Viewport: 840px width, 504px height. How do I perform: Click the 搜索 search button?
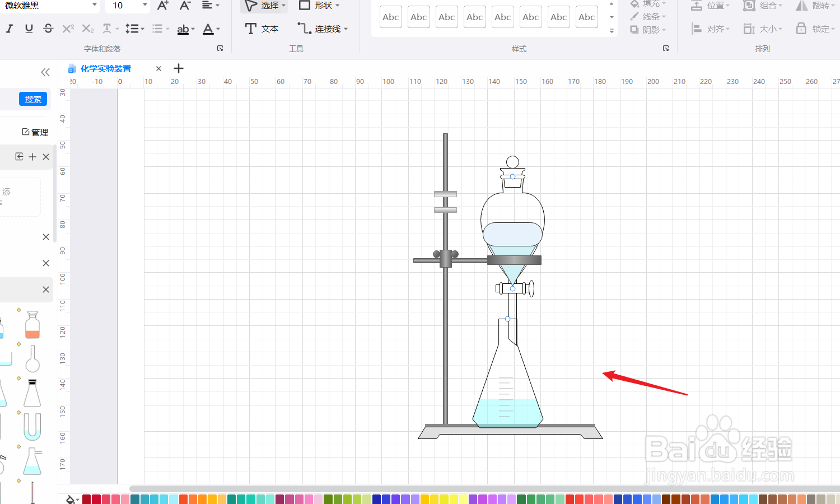tap(33, 99)
